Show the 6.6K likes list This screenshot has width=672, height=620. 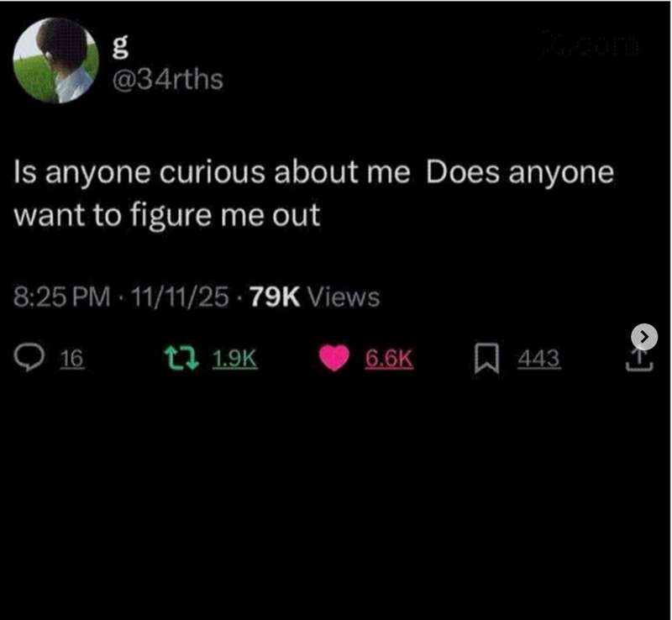click(389, 358)
